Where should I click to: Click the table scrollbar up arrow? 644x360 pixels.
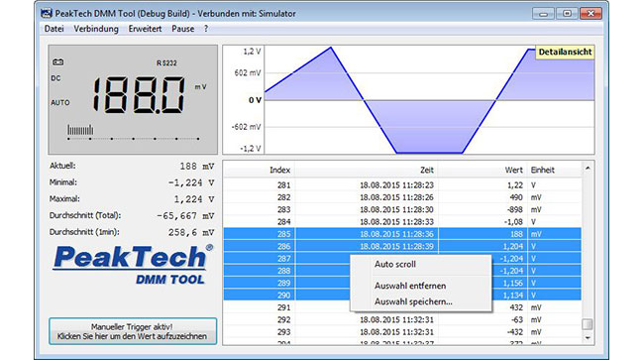tap(588, 168)
